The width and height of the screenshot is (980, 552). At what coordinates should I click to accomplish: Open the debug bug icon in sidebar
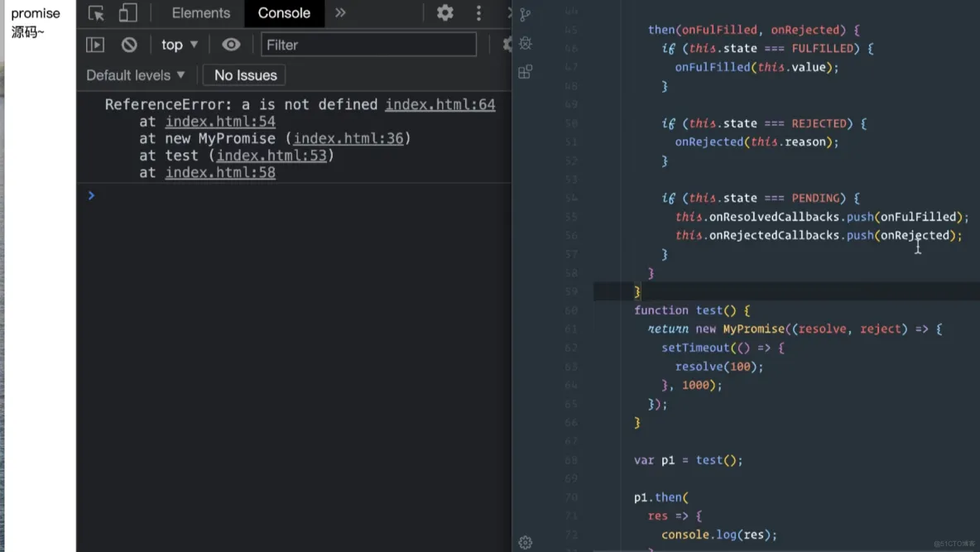click(x=526, y=43)
